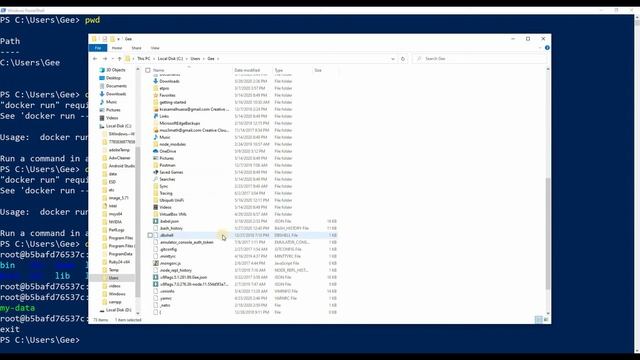This screenshot has height=360, width=640.
Task: Open the quick access toolbar dropdown arrow
Action: click(118, 39)
